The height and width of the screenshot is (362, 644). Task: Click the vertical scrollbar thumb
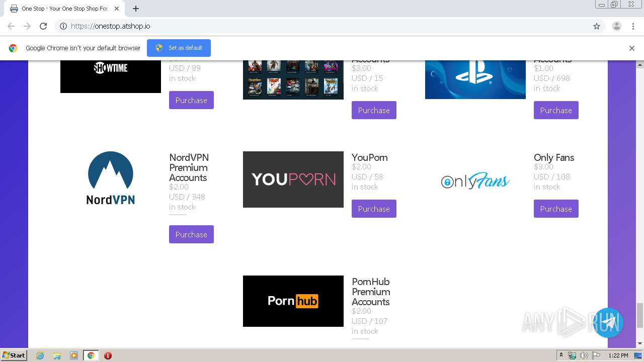tap(640, 315)
